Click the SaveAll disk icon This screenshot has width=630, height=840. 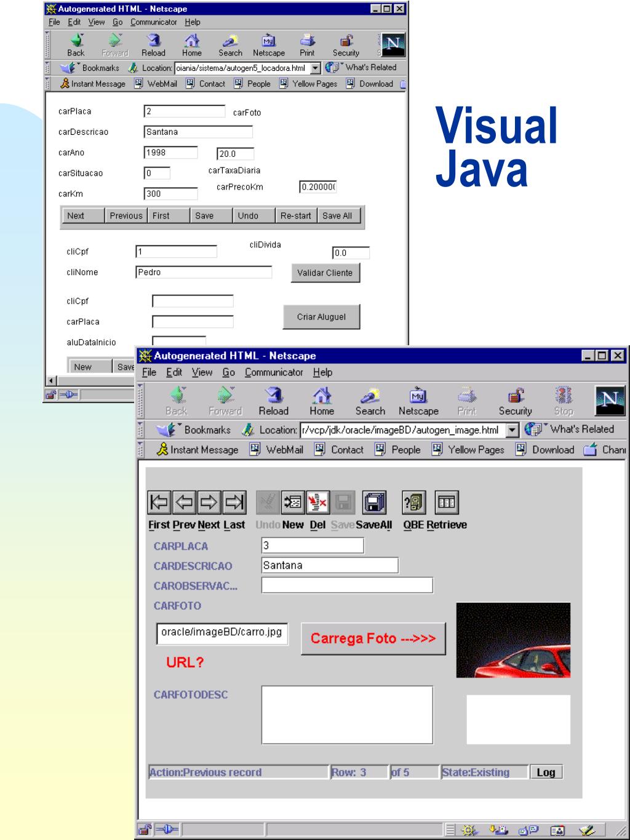374,502
